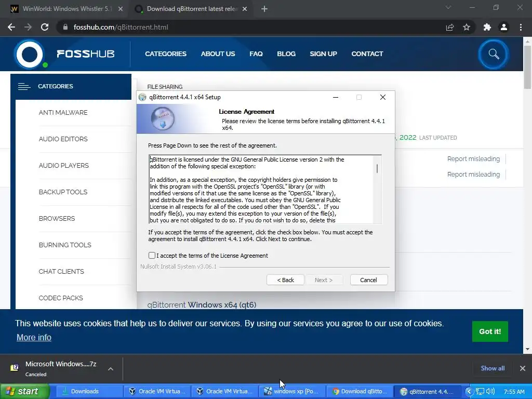Switch to the Downloads taskbar window

88,391
